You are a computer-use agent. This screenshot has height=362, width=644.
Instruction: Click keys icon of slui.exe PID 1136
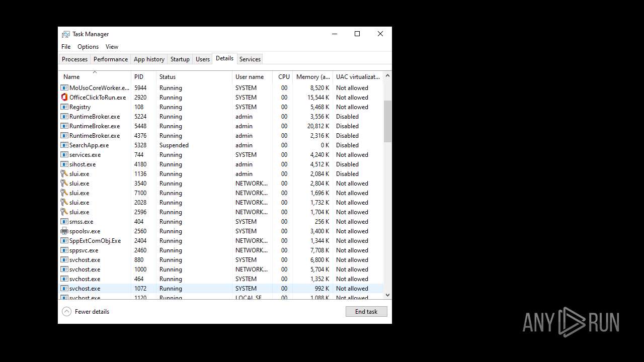click(64, 174)
